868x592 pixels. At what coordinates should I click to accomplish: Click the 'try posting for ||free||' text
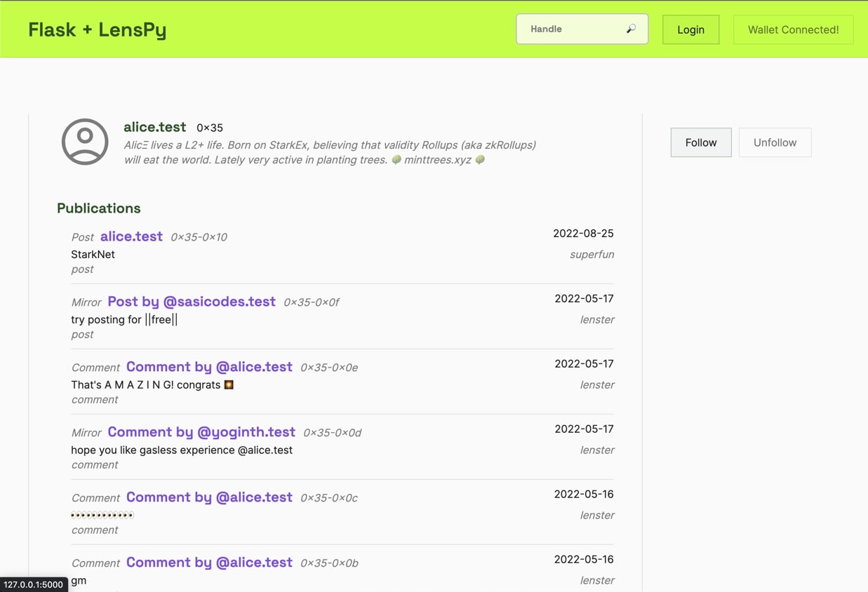[124, 320]
